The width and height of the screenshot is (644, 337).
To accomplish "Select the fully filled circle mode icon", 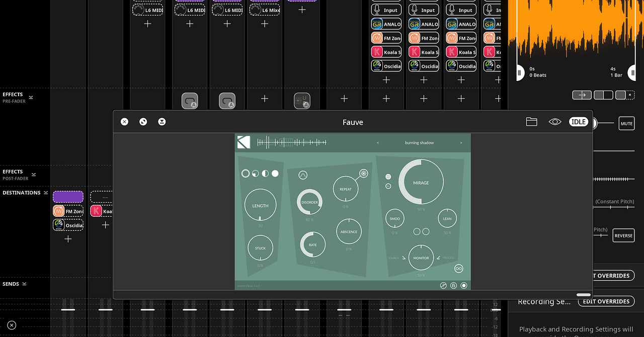I will [275, 174].
